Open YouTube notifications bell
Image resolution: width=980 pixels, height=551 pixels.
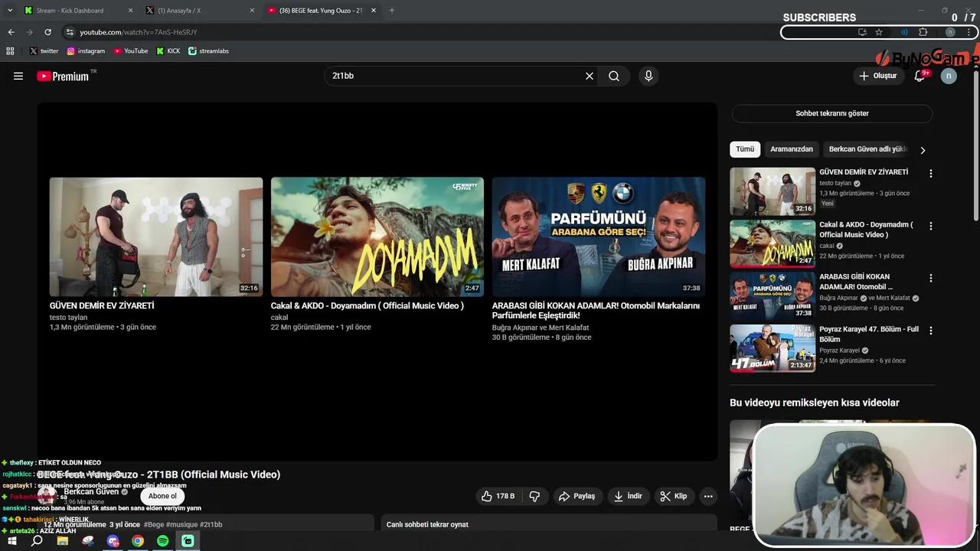point(920,76)
